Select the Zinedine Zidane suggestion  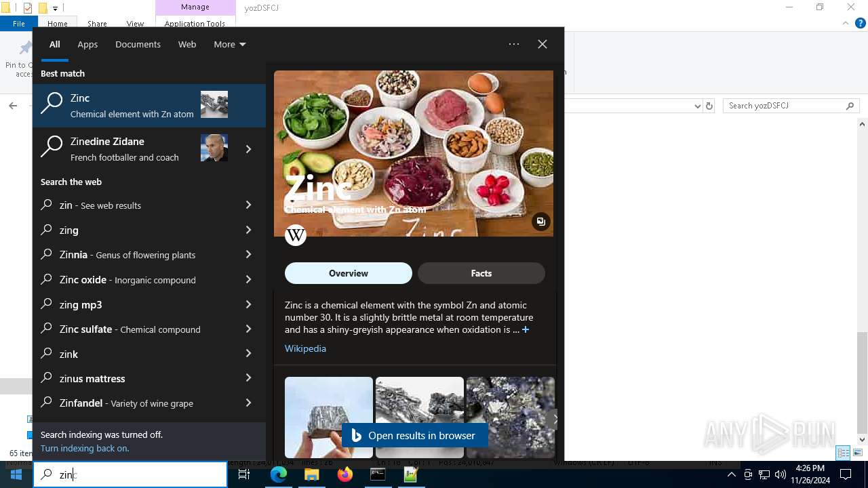132,148
